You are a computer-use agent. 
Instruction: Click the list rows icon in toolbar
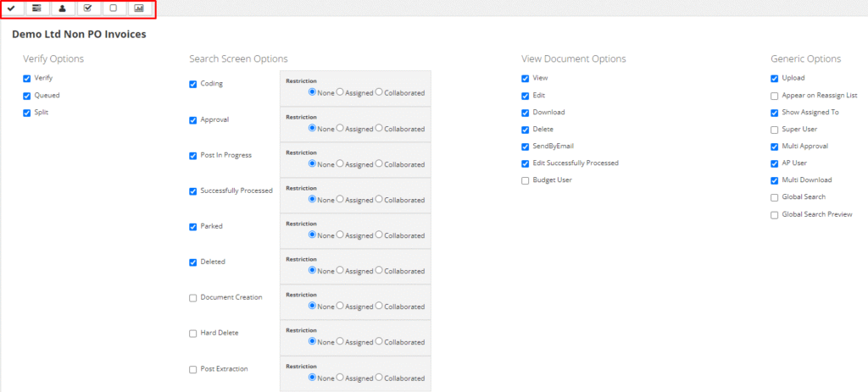tap(37, 8)
